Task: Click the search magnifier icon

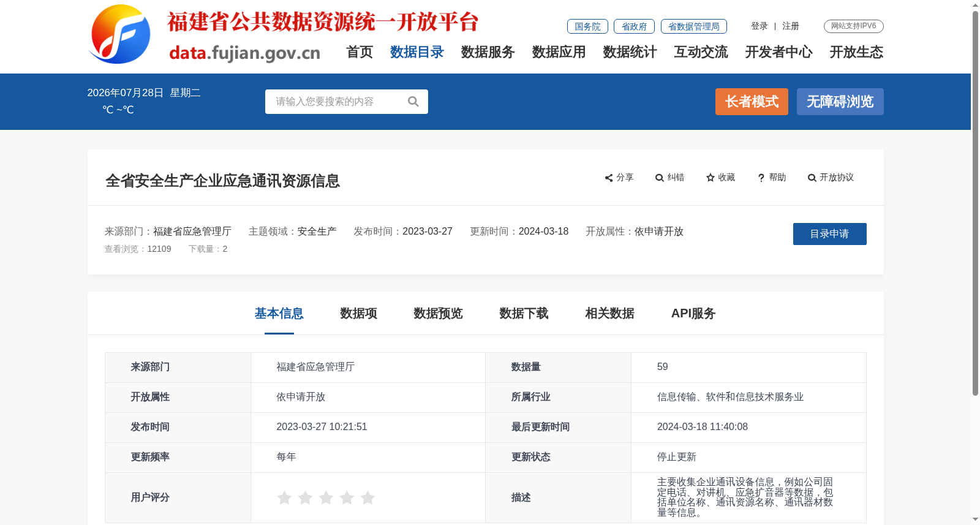Action: click(413, 102)
